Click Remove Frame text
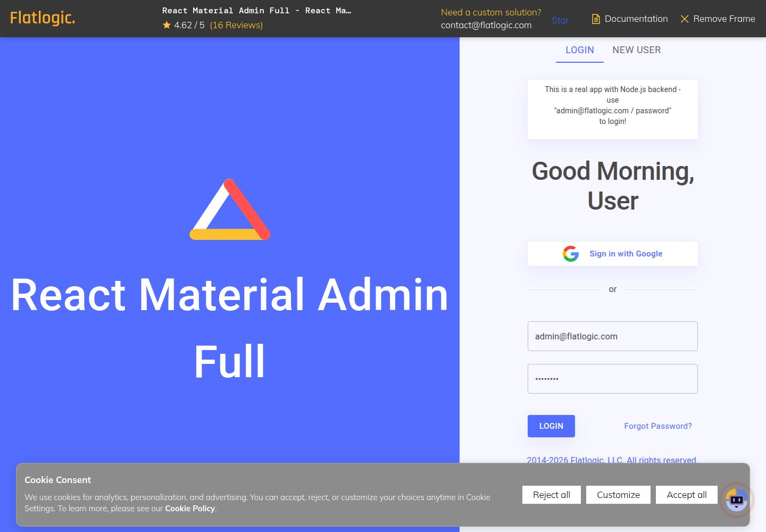The width and height of the screenshot is (766, 532). pyautogui.click(x=724, y=19)
